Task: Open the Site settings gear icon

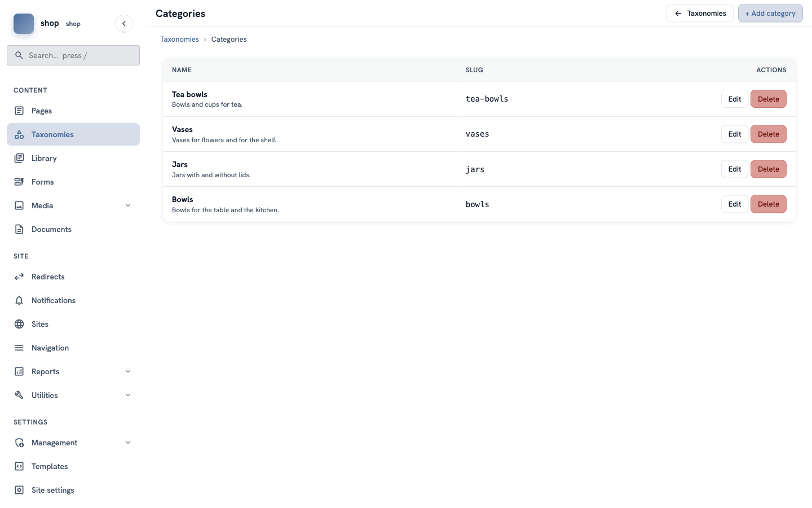Action: pyautogui.click(x=19, y=490)
